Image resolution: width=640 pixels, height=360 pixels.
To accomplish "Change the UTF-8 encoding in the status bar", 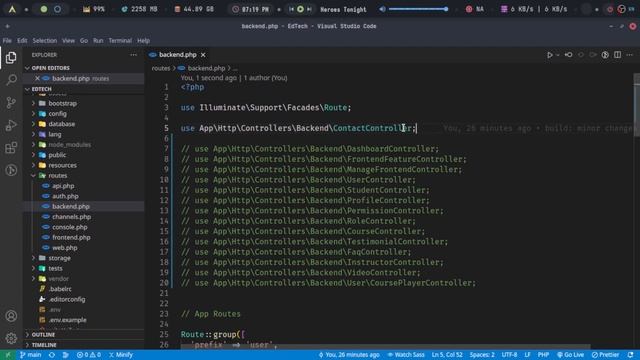I will click(x=509, y=355).
